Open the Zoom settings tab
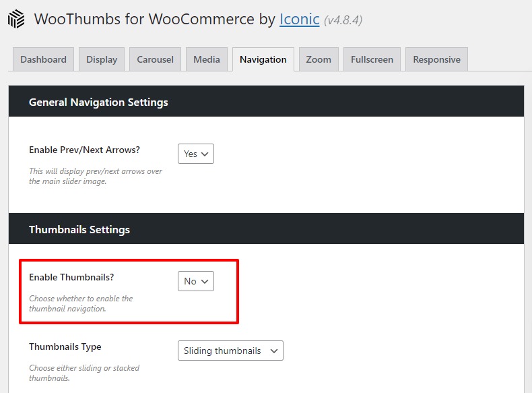 [x=319, y=59]
